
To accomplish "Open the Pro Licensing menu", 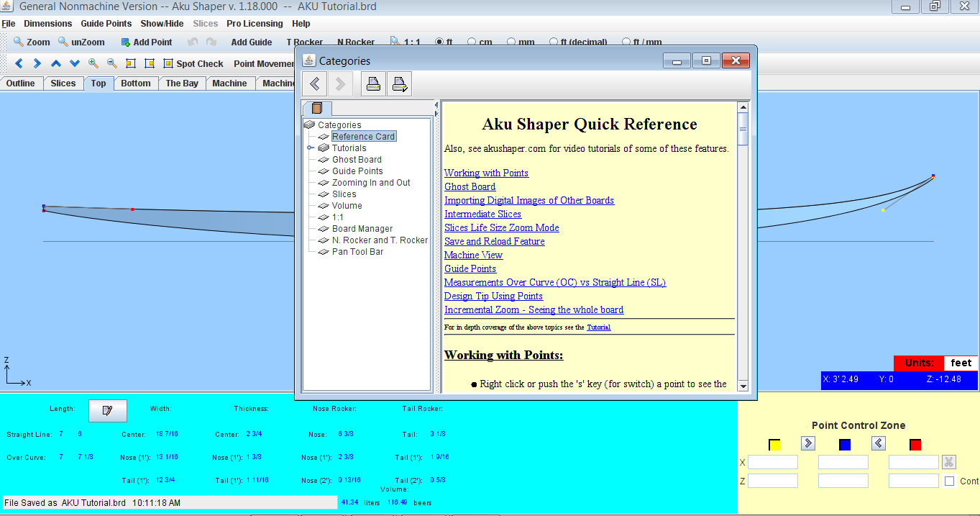I will pos(255,24).
